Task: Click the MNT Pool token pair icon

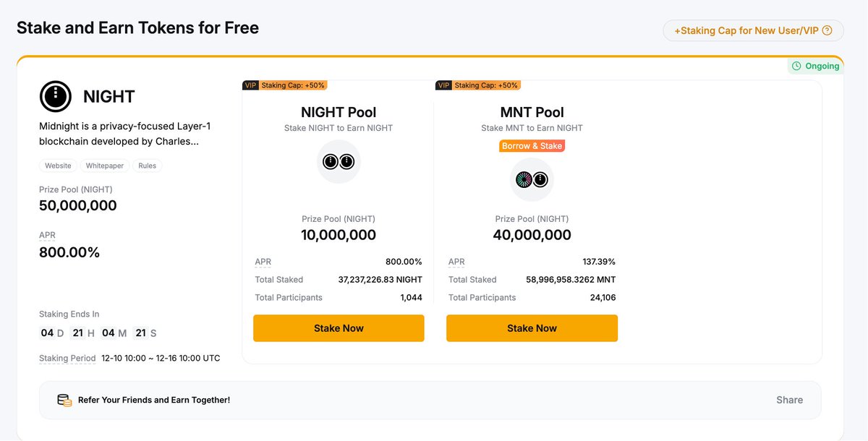Action: (532, 179)
